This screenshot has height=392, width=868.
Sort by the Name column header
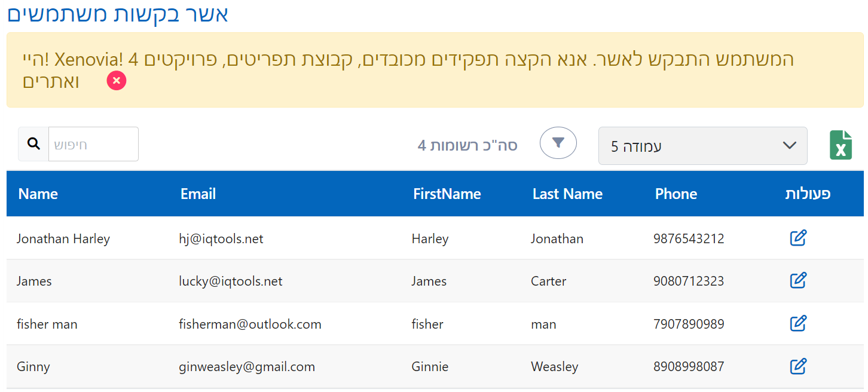38,194
